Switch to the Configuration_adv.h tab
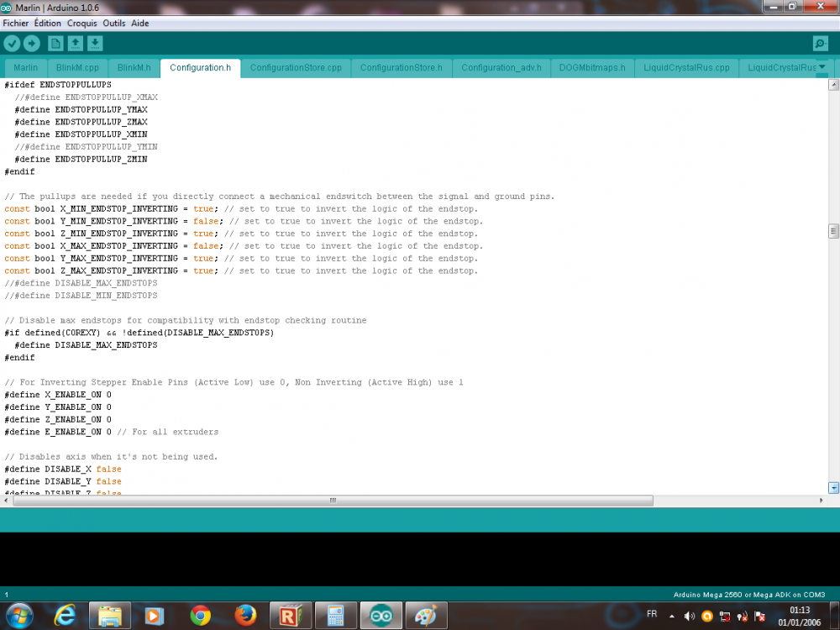 click(x=501, y=68)
